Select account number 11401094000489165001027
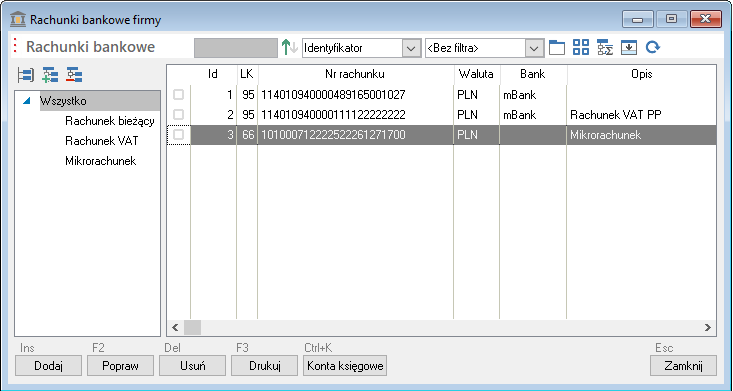 pyautogui.click(x=333, y=95)
